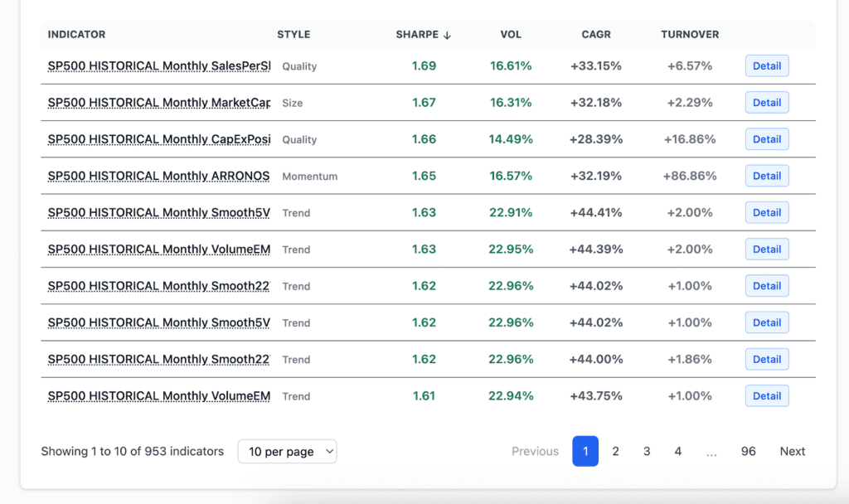Open Detail for MarketCap Size row
Viewport: 849px width, 504px height.
coord(766,103)
